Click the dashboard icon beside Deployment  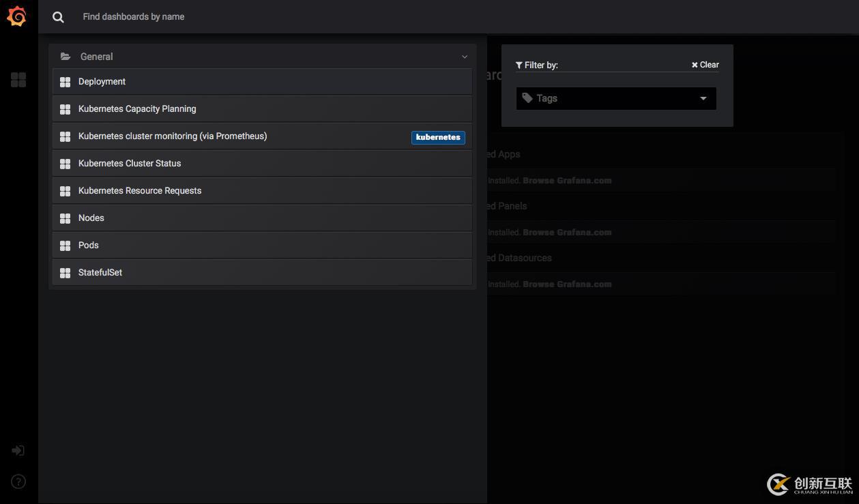[x=65, y=82]
